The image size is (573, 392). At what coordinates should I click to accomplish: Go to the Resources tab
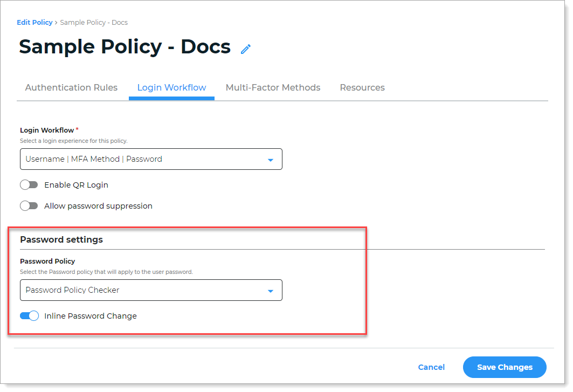pos(362,87)
